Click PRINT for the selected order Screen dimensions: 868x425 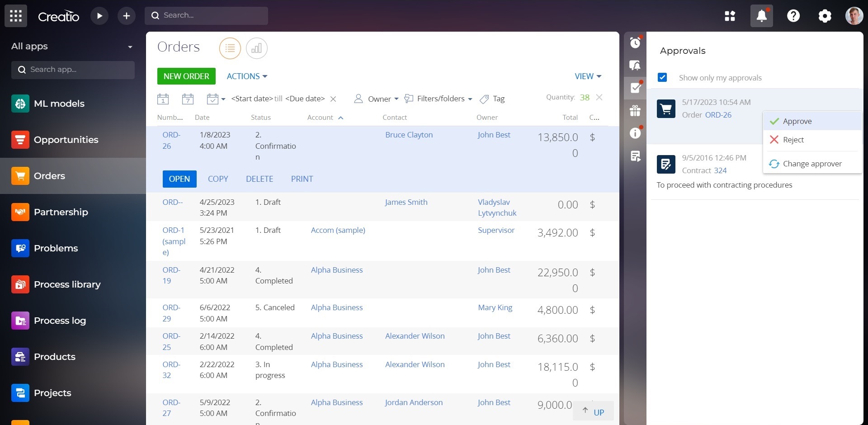pyautogui.click(x=302, y=179)
